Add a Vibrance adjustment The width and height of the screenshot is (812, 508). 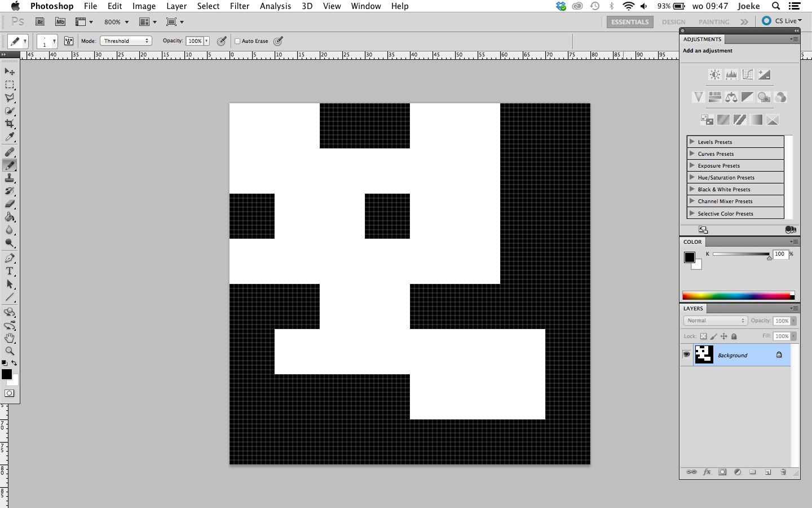[698, 97]
